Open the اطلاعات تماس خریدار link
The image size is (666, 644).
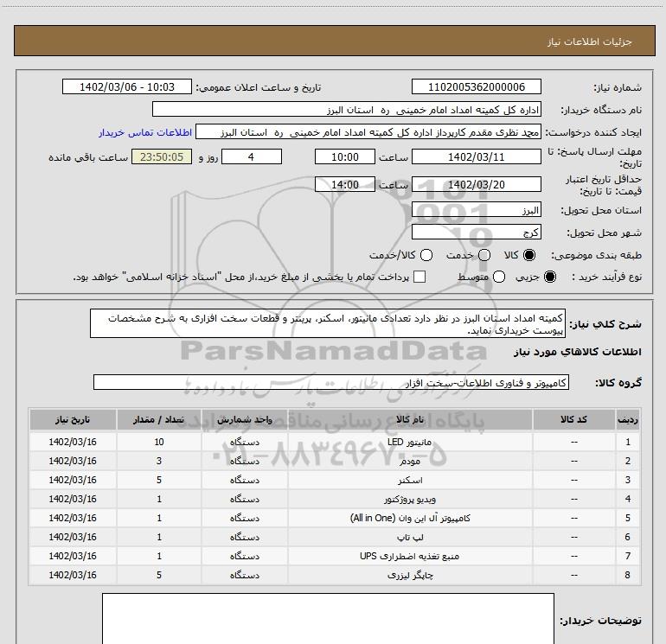coord(145,132)
